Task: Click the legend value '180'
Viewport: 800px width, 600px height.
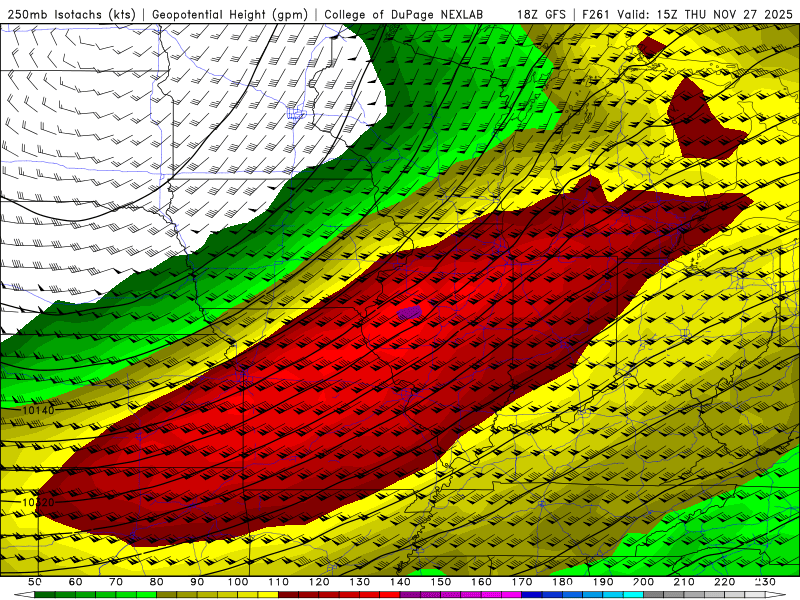Action: (562, 582)
